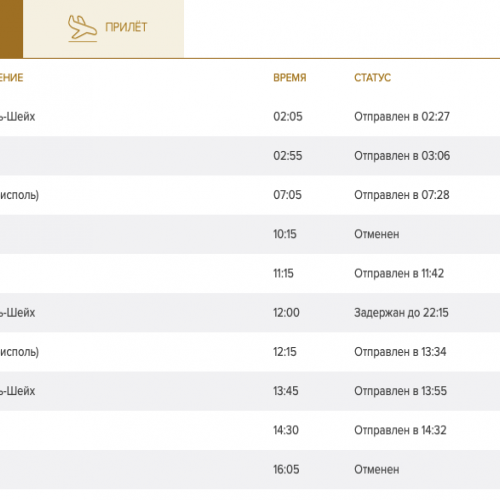Image resolution: width=500 pixels, height=500 pixels.
Task: Open the 14:30 flight row
Action: tap(250, 430)
